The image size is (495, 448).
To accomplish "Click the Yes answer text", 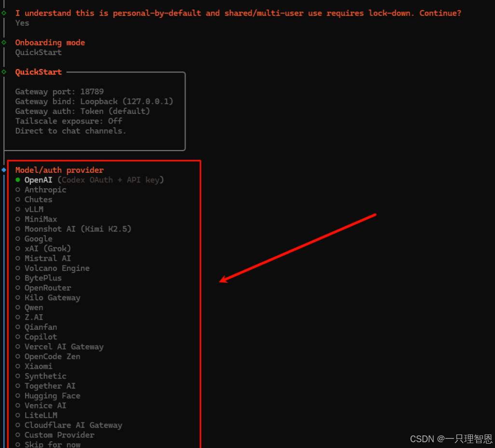I will (x=22, y=23).
